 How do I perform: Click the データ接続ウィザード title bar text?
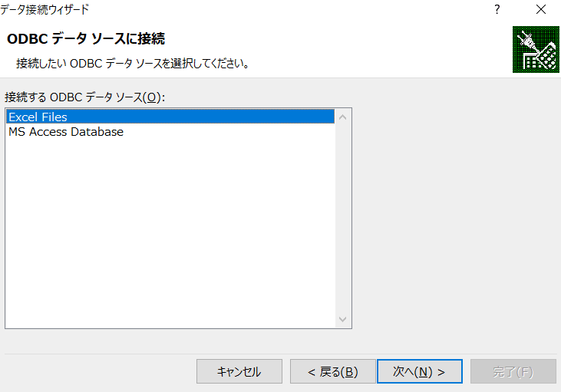(45, 10)
